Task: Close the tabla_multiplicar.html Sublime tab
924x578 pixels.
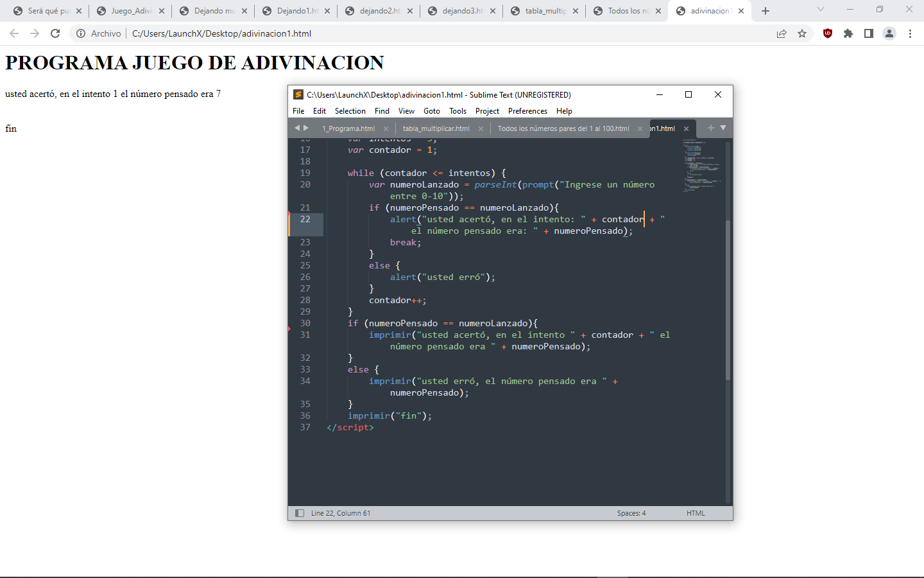Action: (x=481, y=128)
